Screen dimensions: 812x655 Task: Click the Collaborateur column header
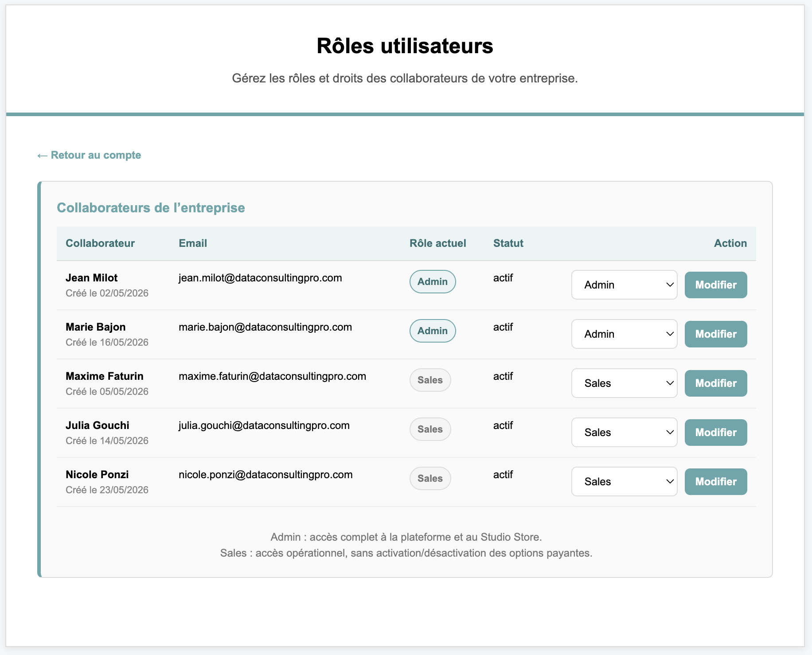100,243
